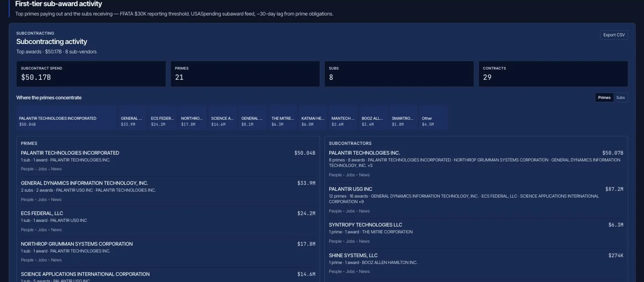Open News link under Palantir Technologies Inc. subcontractor
The width and height of the screenshot is (644, 282).
click(x=364, y=175)
